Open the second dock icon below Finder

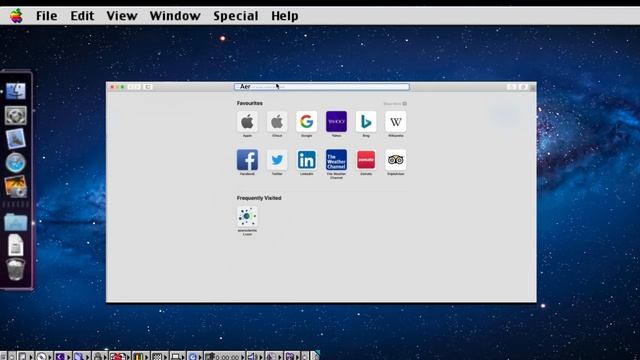coord(16,115)
